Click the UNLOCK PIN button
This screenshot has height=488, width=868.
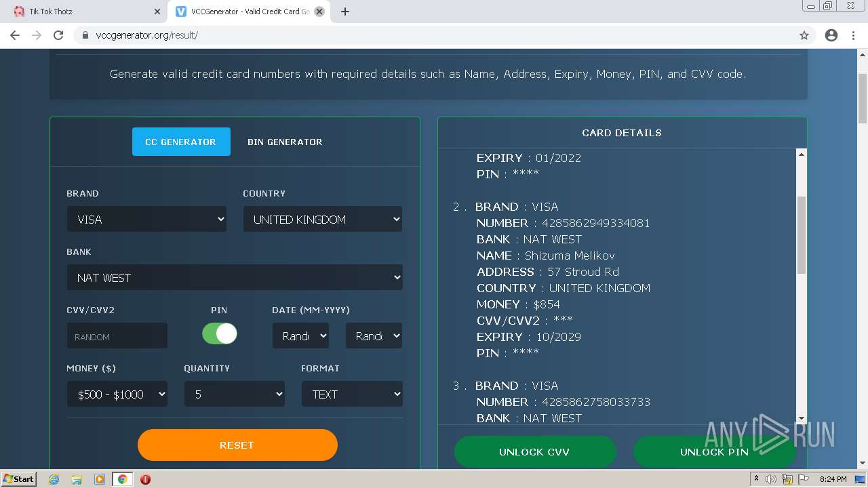714,452
